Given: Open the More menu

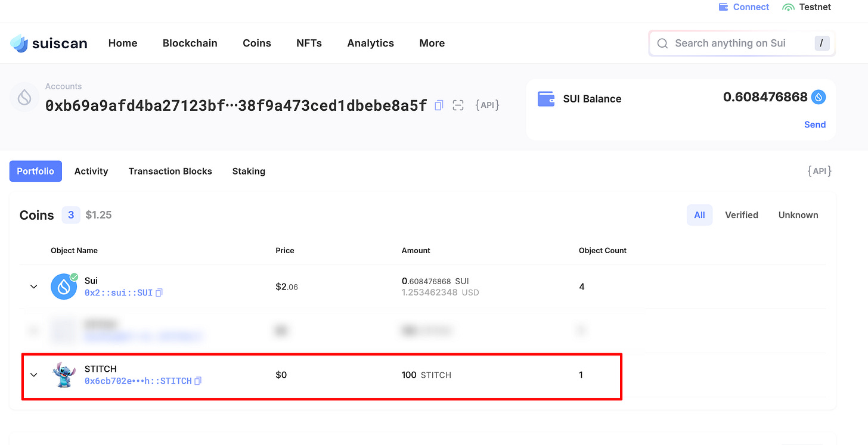Looking at the screenshot, I should (x=432, y=43).
